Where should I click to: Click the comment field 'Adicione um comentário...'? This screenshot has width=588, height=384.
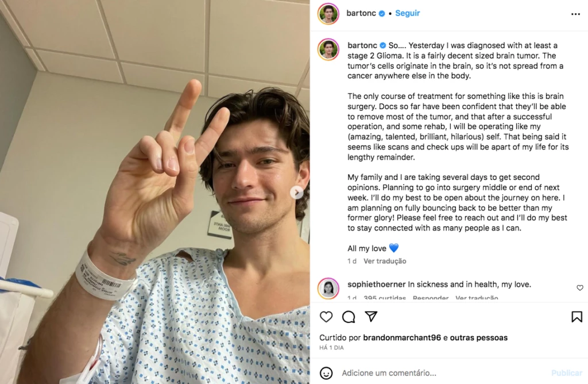coord(389,373)
